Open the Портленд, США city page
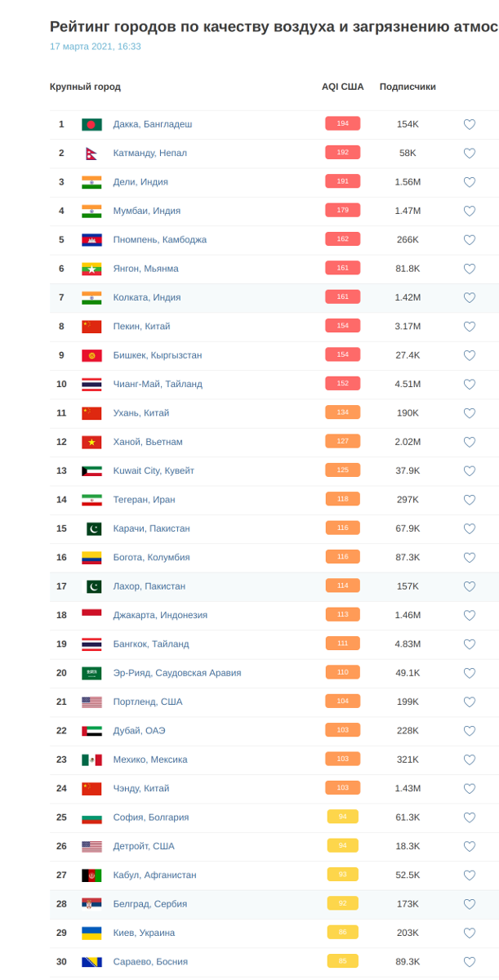This screenshot has width=499, height=980. click(148, 702)
